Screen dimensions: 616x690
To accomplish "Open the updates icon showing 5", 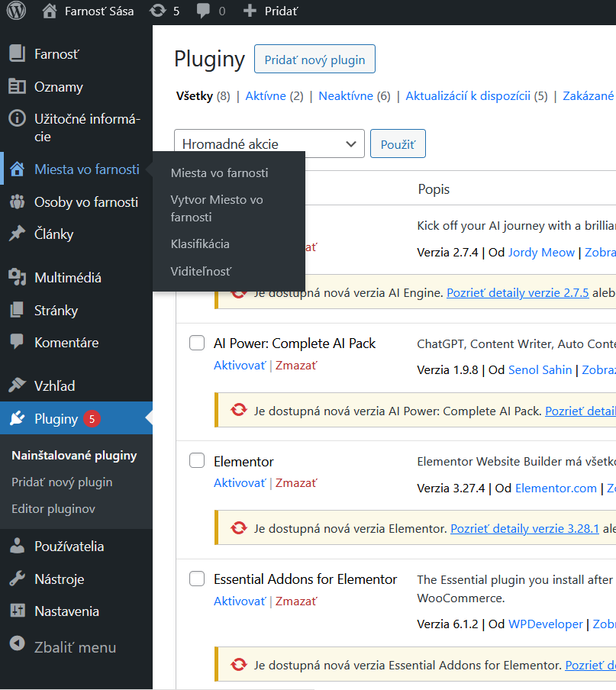I will [x=157, y=11].
